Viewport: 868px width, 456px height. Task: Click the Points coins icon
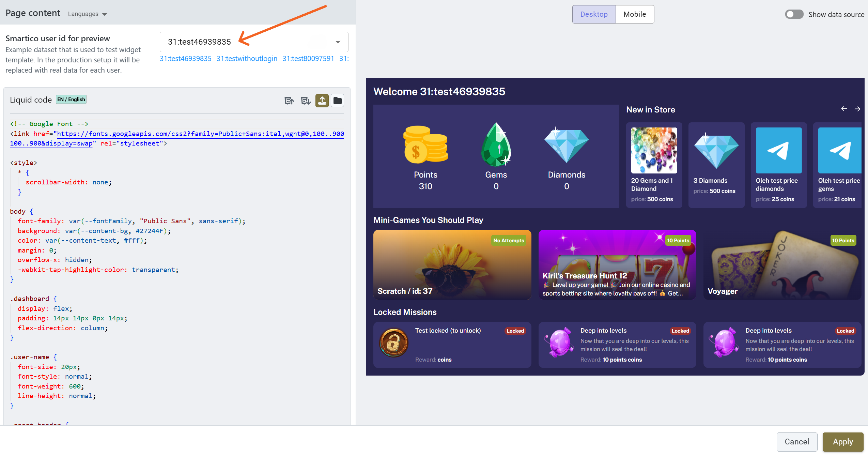point(425,145)
